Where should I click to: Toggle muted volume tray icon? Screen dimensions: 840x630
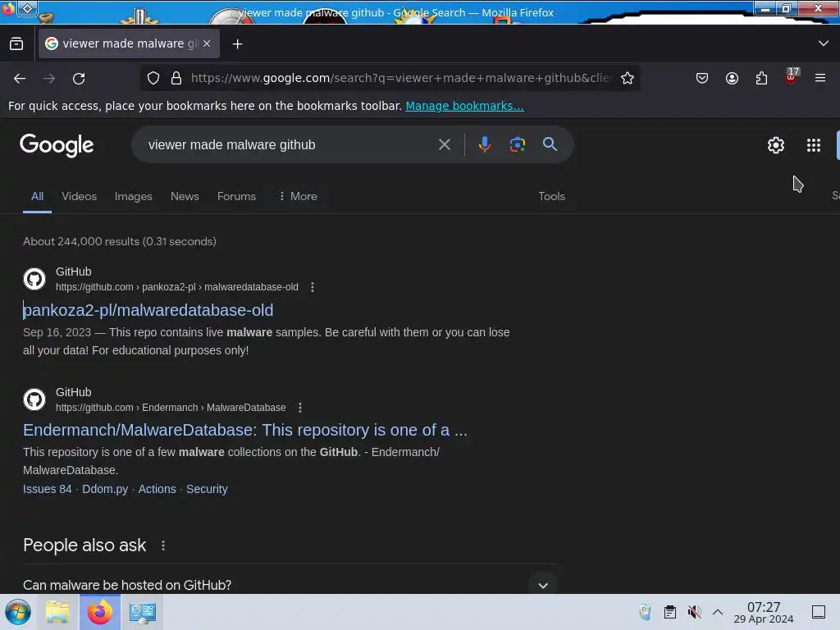coord(694,612)
